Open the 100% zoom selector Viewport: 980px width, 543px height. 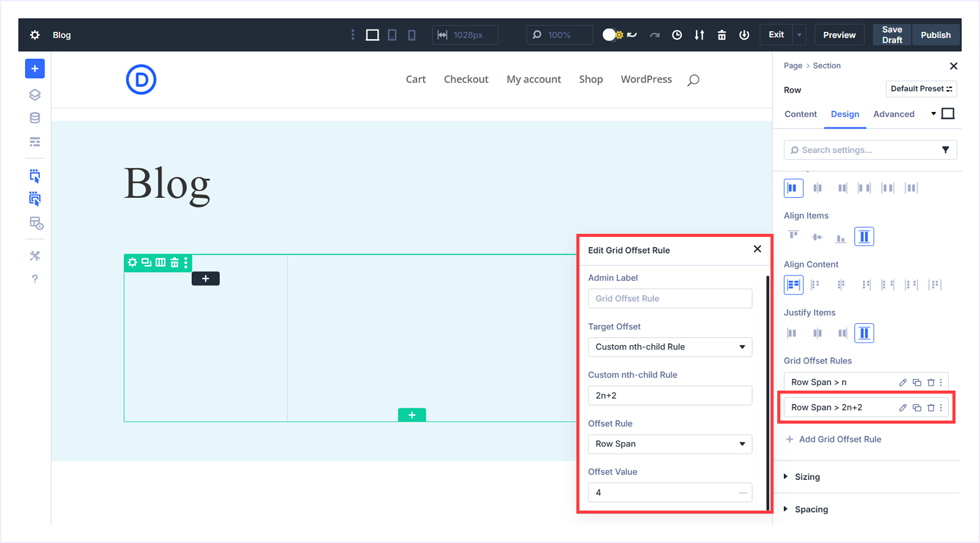559,35
